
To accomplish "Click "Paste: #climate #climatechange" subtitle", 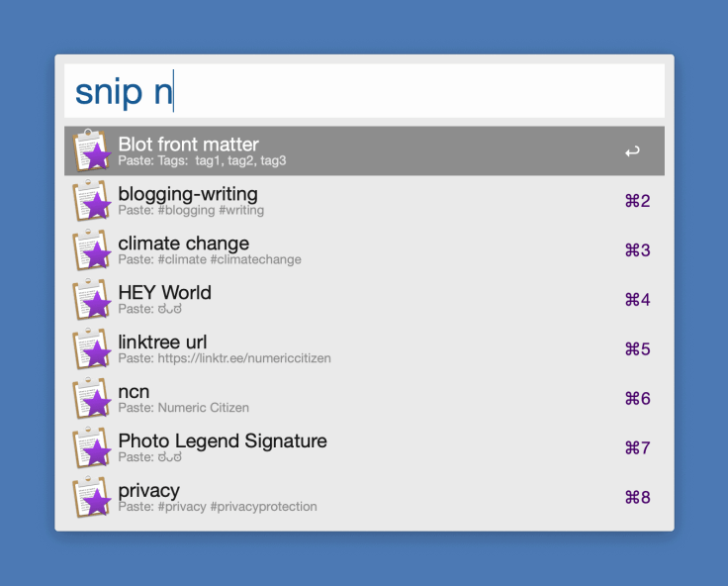I will [x=210, y=259].
